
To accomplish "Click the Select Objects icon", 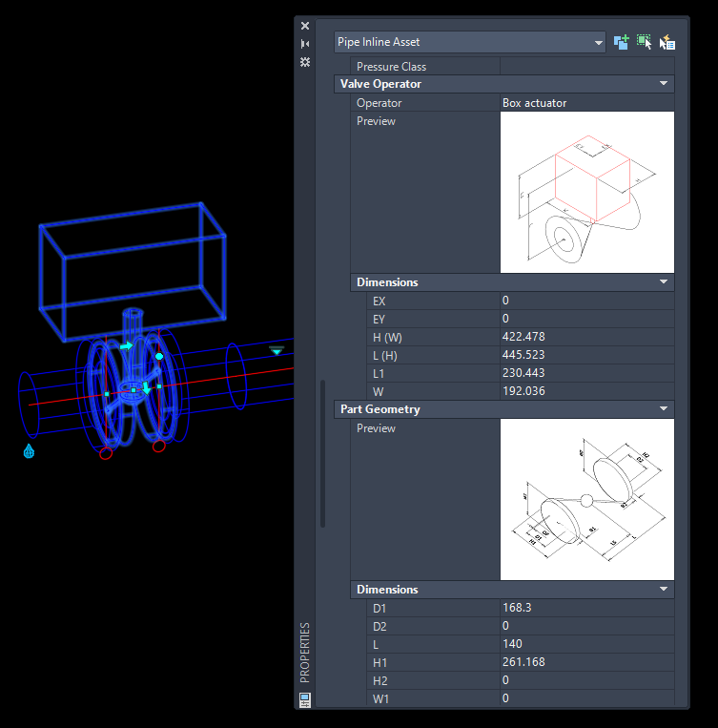I will click(644, 42).
